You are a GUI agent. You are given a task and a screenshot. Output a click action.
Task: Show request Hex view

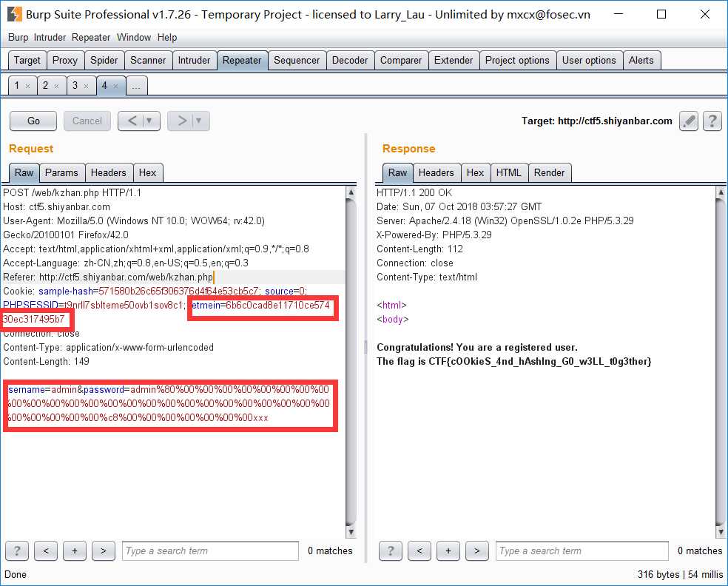click(x=147, y=172)
